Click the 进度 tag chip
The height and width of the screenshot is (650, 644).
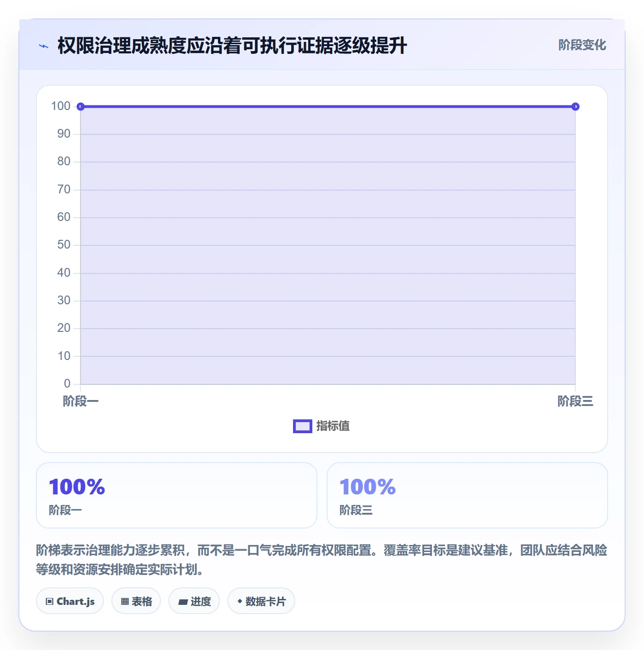pyautogui.click(x=194, y=601)
